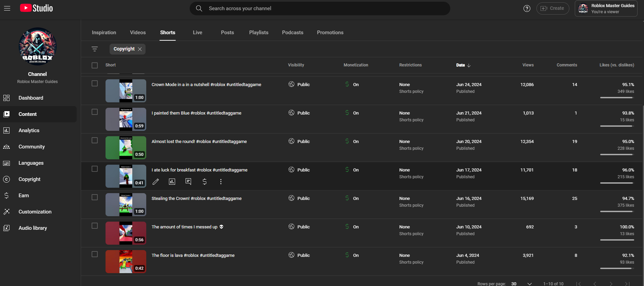Switch to the Playlists tab
Screen dimensions: 644x286
coord(259,33)
